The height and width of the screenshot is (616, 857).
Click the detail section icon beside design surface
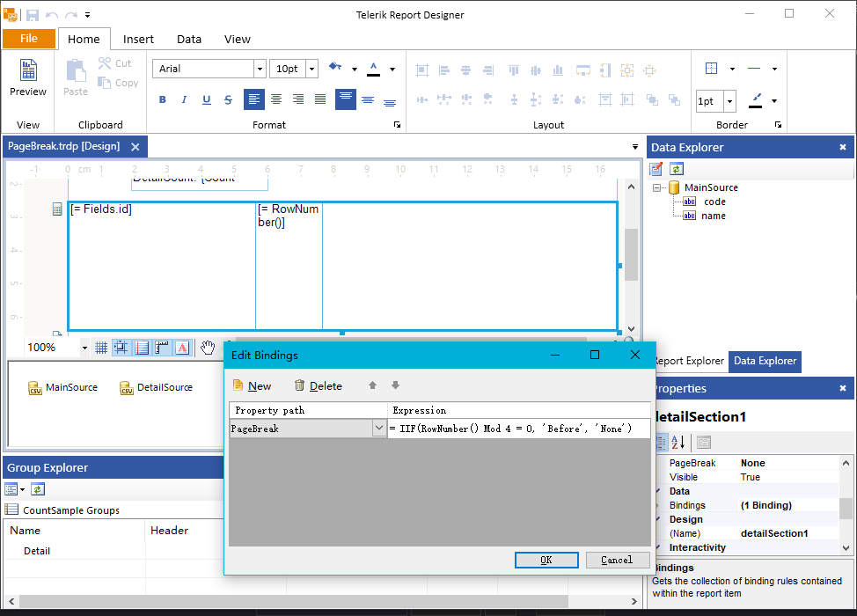[x=57, y=209]
